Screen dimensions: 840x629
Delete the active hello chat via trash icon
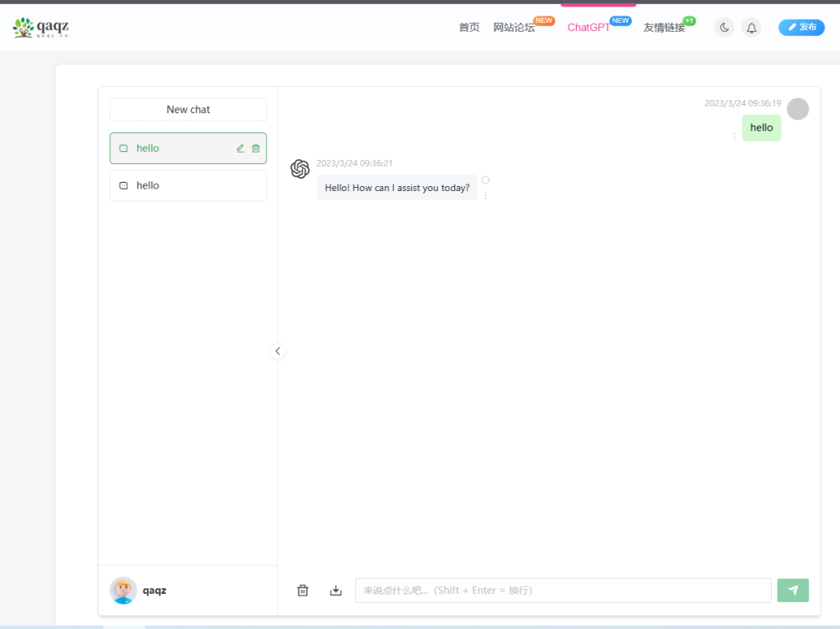(x=257, y=148)
